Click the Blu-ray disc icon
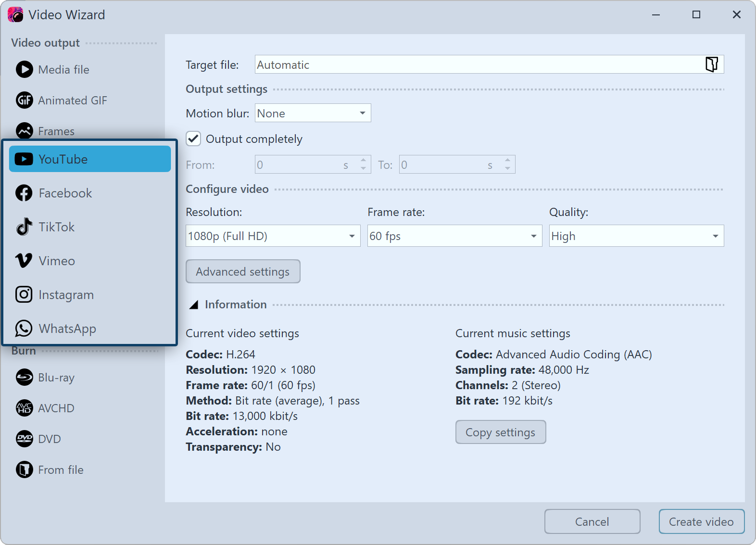 24,378
